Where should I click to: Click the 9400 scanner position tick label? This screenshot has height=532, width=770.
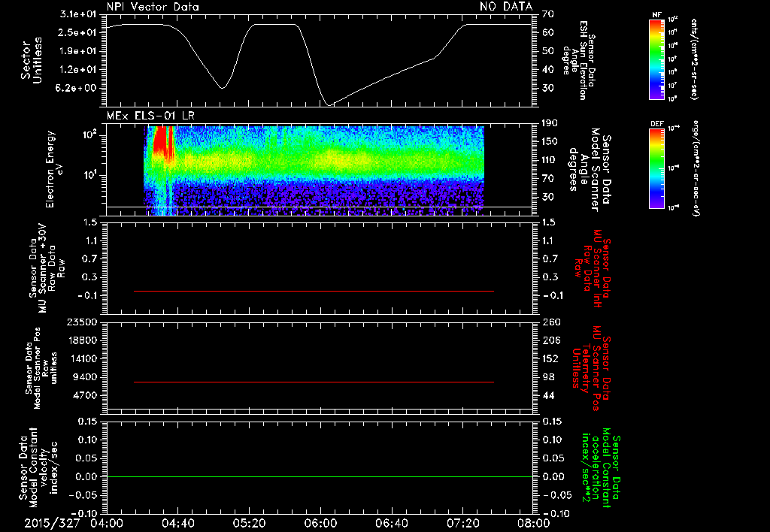[85, 377]
